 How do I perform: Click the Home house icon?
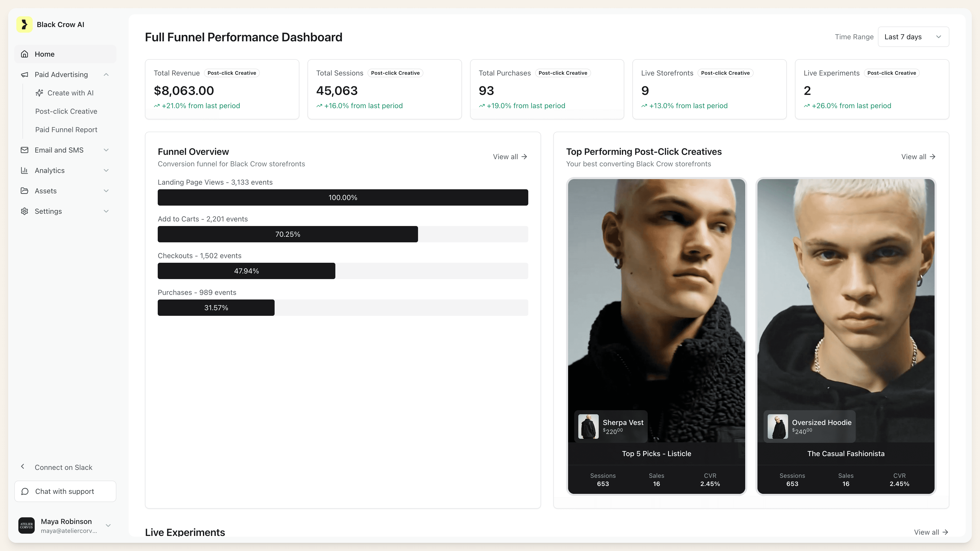[25, 54]
